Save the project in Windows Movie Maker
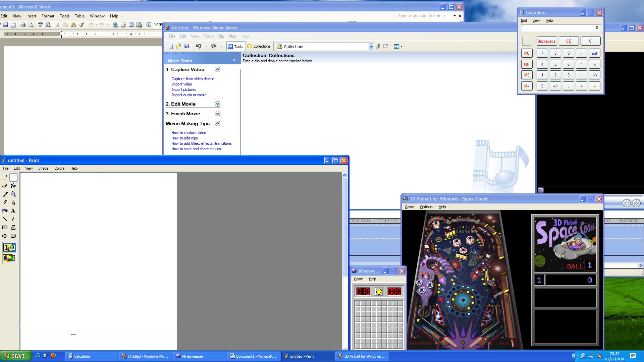This screenshot has height=362, width=644. pos(187,46)
